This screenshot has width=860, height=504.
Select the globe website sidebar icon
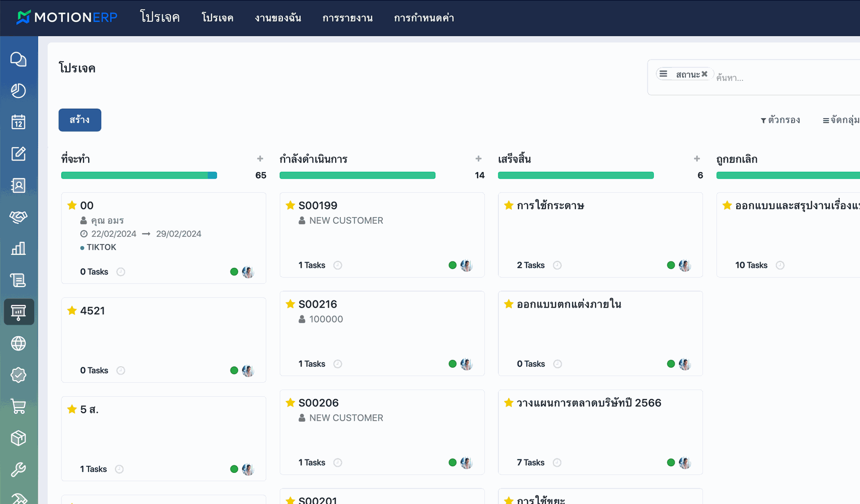[x=19, y=343]
